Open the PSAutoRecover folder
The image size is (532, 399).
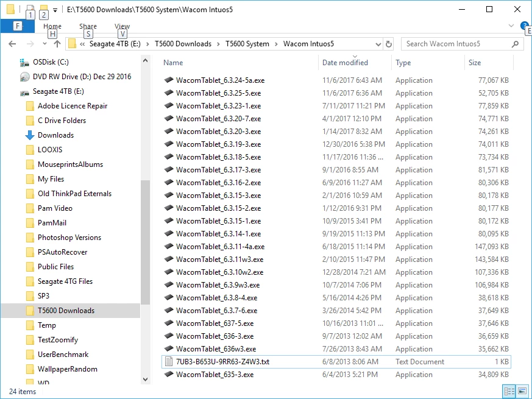(62, 252)
